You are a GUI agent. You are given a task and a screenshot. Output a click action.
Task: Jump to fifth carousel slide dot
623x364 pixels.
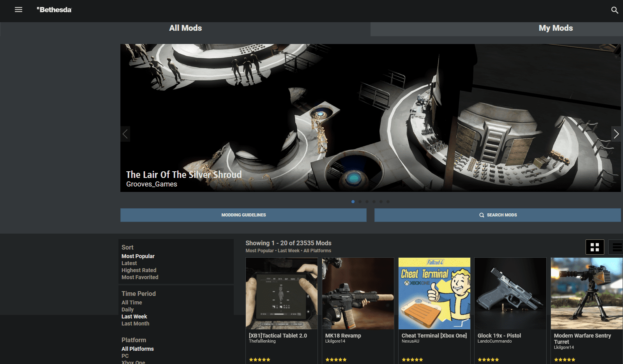tap(381, 202)
